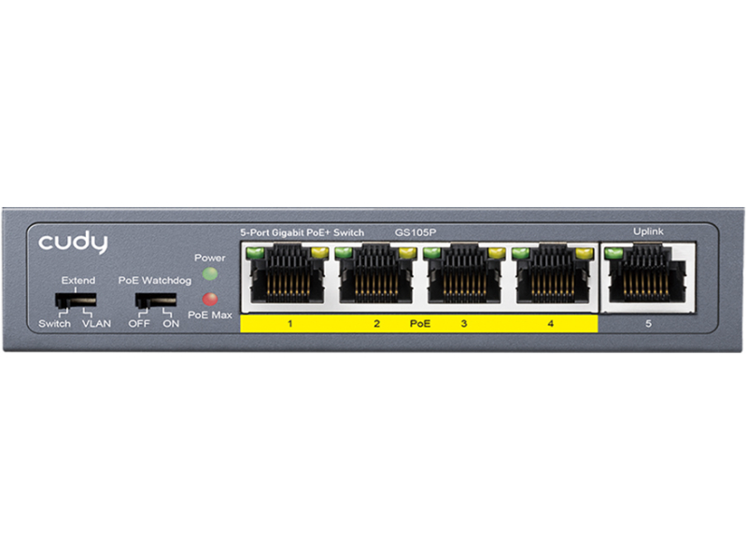Click green link LED on port 4
Screen dimensions: 747x560
pos(521,253)
